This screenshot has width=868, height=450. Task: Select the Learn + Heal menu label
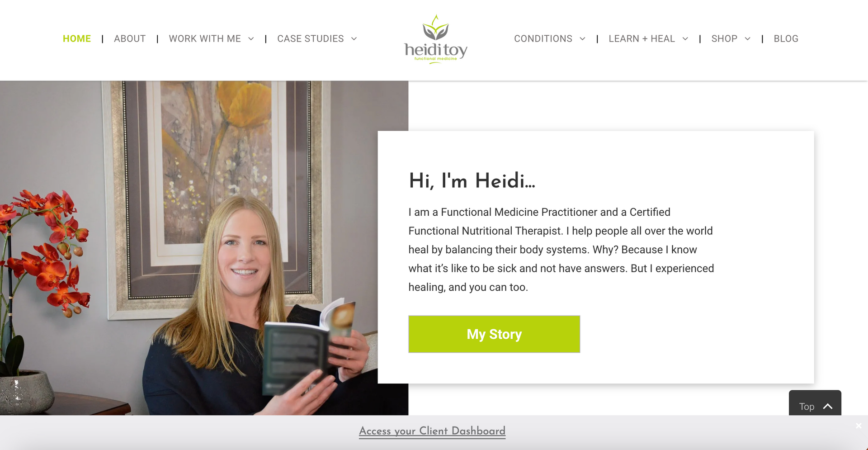click(642, 39)
